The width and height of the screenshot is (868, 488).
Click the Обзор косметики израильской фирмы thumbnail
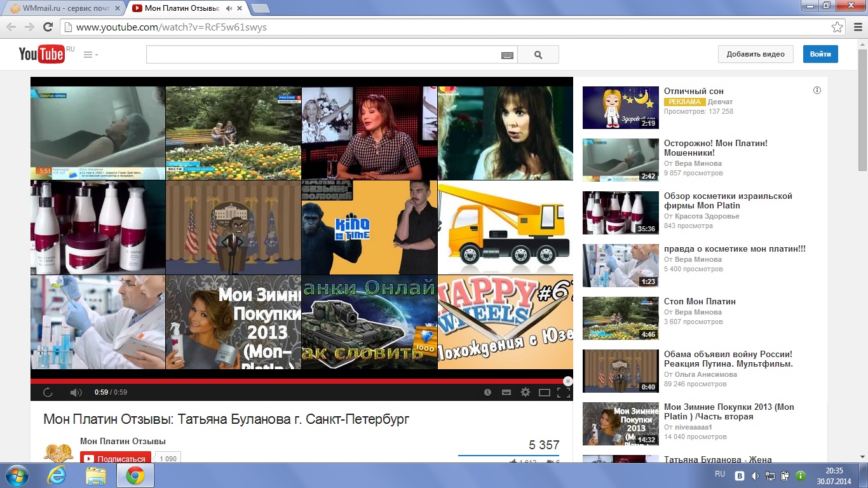(x=621, y=213)
